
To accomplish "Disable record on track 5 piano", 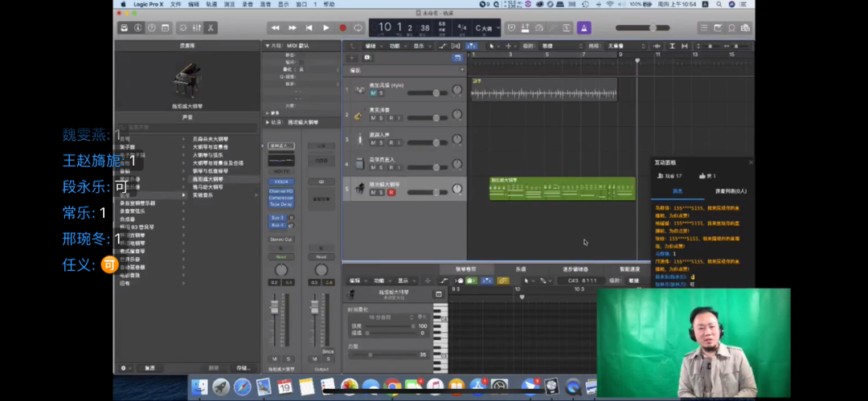I will point(391,192).
